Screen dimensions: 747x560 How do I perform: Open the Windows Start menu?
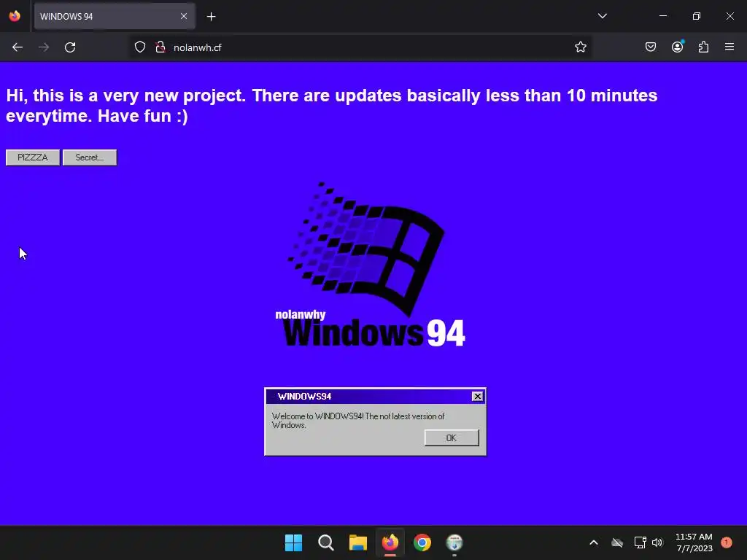tap(293, 542)
